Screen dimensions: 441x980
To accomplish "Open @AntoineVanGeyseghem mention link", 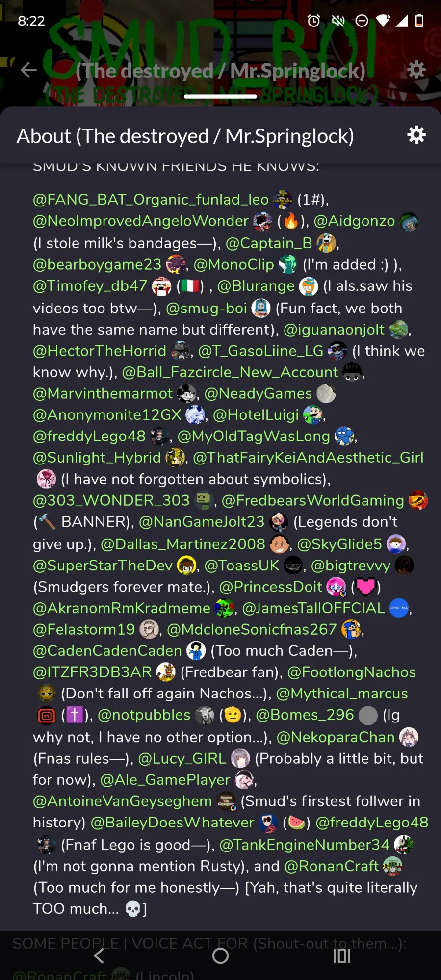I will click(x=122, y=801).
